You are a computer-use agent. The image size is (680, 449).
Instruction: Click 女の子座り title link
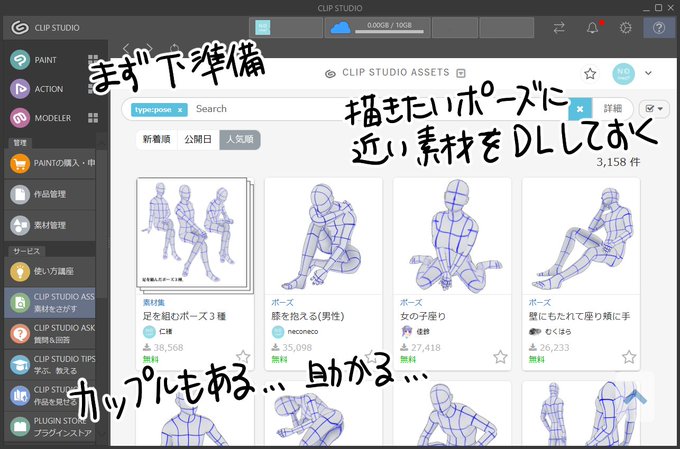(422, 316)
